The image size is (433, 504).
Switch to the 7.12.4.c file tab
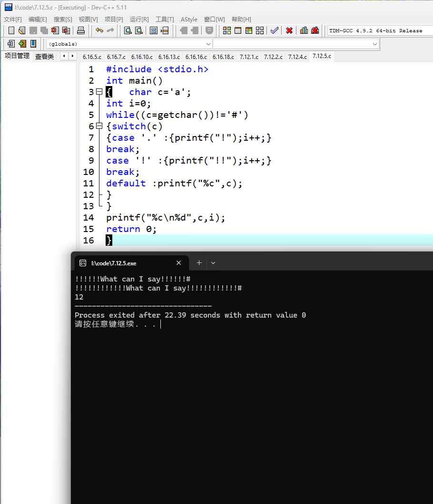pos(297,57)
